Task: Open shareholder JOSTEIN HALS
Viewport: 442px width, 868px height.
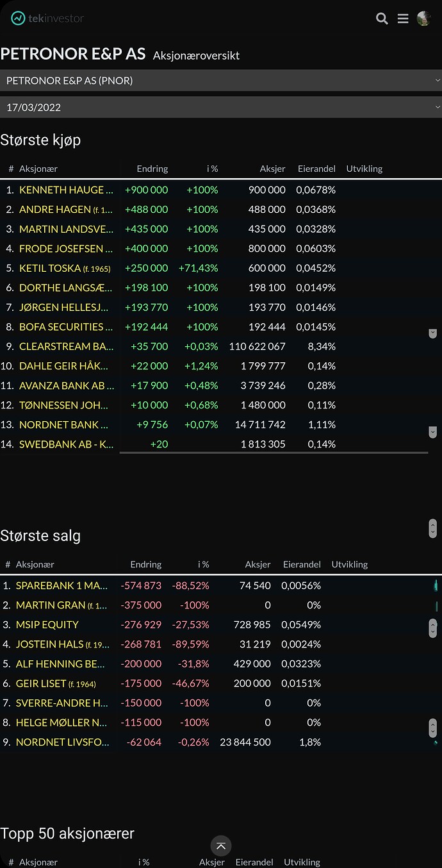Action: tap(62, 644)
